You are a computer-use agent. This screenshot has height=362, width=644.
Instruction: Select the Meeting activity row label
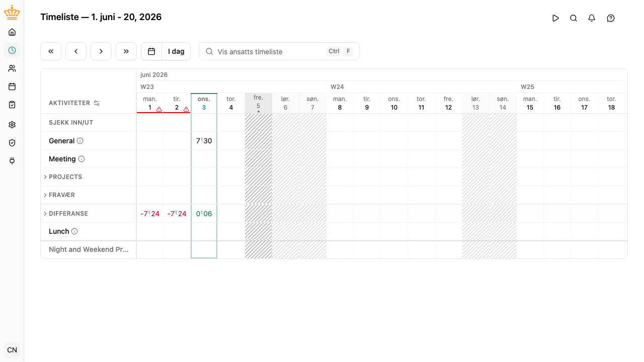point(62,159)
